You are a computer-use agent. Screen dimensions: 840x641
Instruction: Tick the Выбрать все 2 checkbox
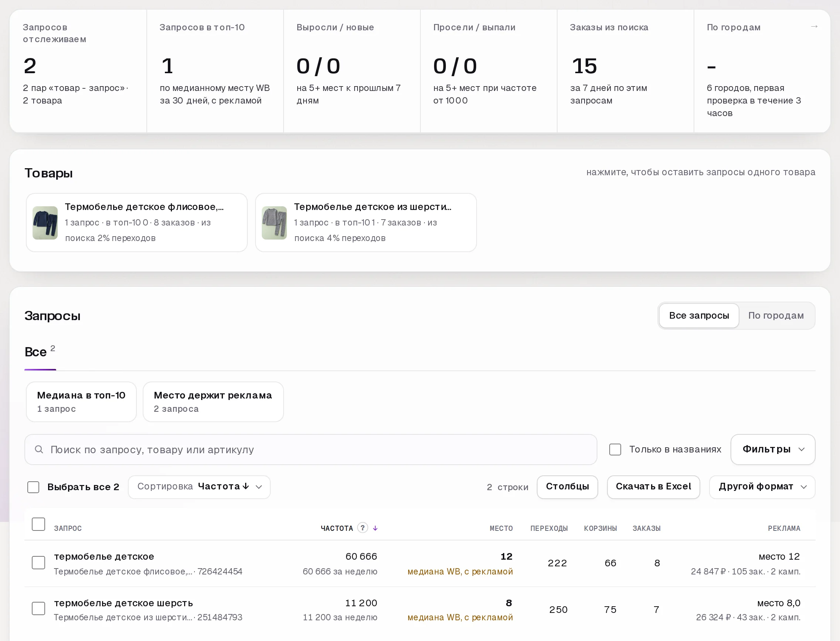click(33, 487)
